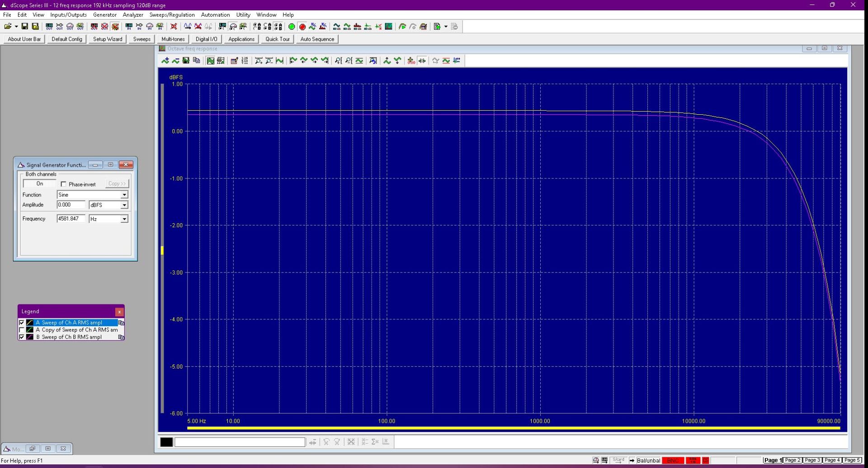The image size is (868, 468).
Task: Click the Applications button
Action: point(241,39)
